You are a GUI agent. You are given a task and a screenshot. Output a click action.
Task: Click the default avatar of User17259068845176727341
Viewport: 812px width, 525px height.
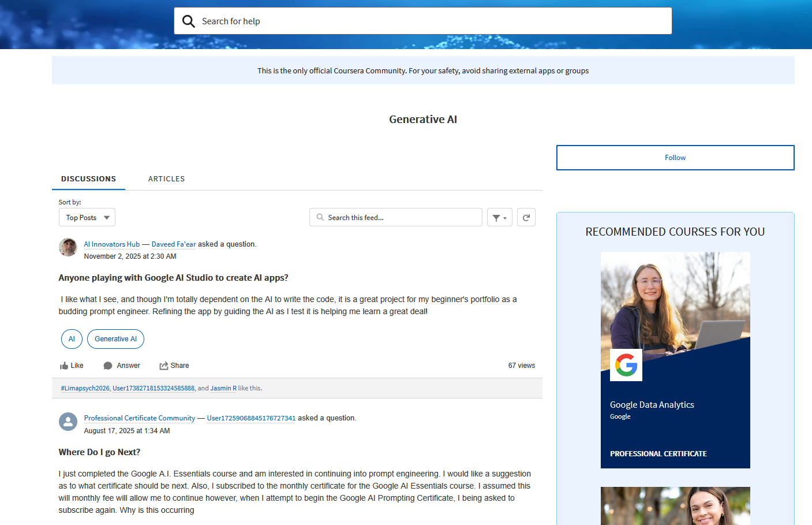click(68, 422)
